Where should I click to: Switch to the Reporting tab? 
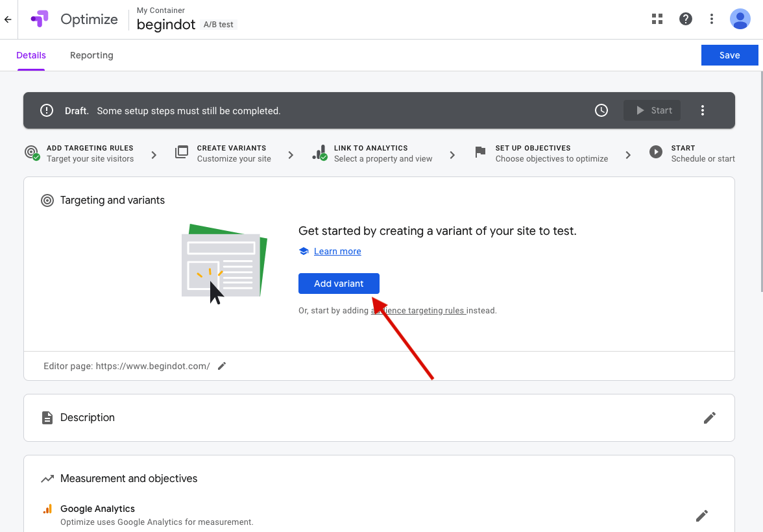(91, 56)
